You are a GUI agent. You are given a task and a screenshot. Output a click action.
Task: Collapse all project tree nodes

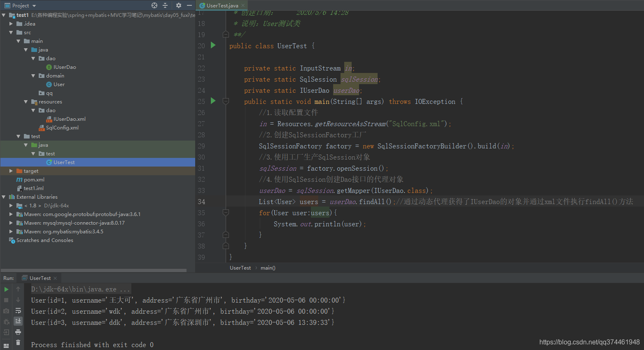(x=165, y=5)
